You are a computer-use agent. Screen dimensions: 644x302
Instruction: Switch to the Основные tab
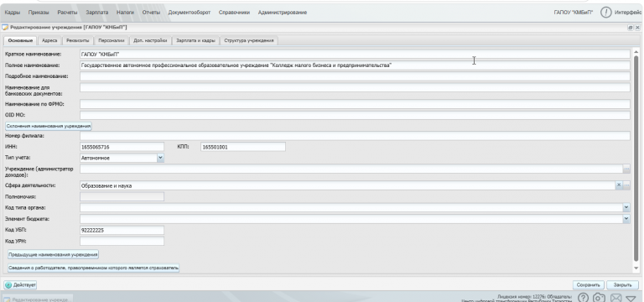(x=20, y=40)
